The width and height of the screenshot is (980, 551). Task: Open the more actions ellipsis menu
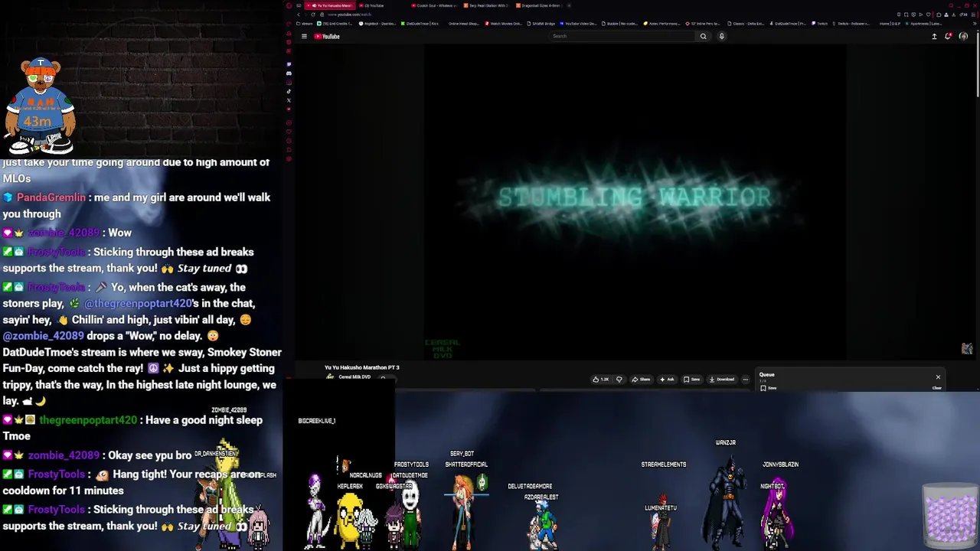pyautogui.click(x=745, y=380)
